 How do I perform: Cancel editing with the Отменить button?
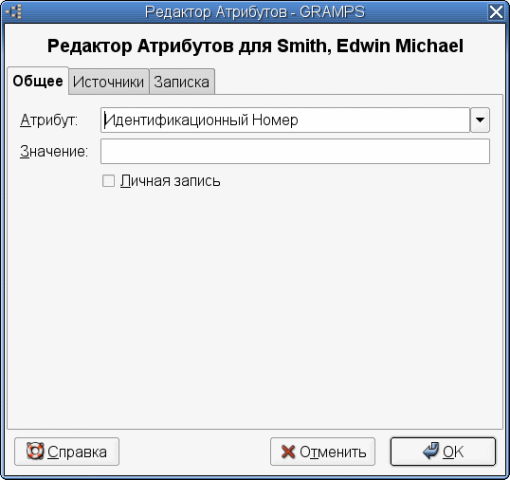pos(323,452)
